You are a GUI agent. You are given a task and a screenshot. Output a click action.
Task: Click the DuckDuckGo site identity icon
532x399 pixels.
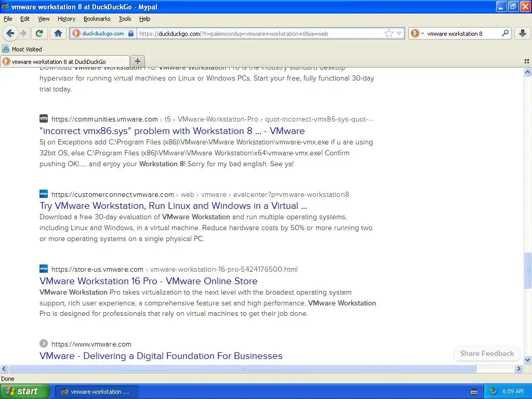click(76, 33)
